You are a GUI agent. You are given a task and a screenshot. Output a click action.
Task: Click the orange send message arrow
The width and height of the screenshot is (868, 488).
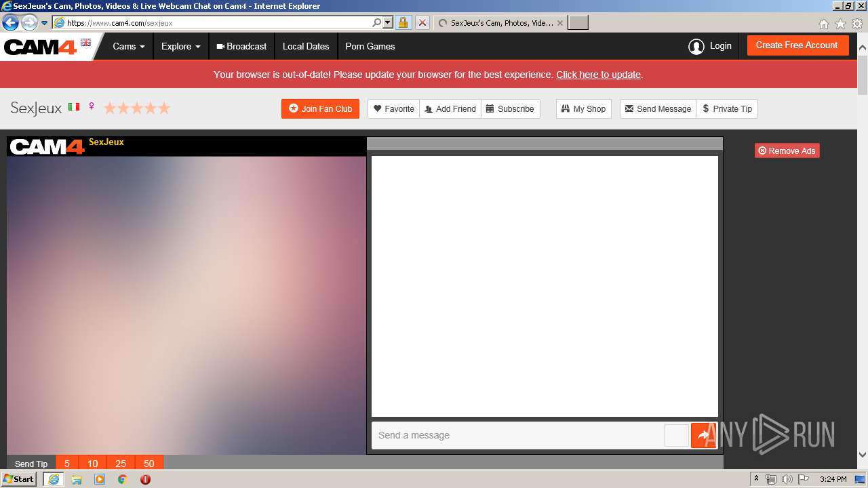703,435
